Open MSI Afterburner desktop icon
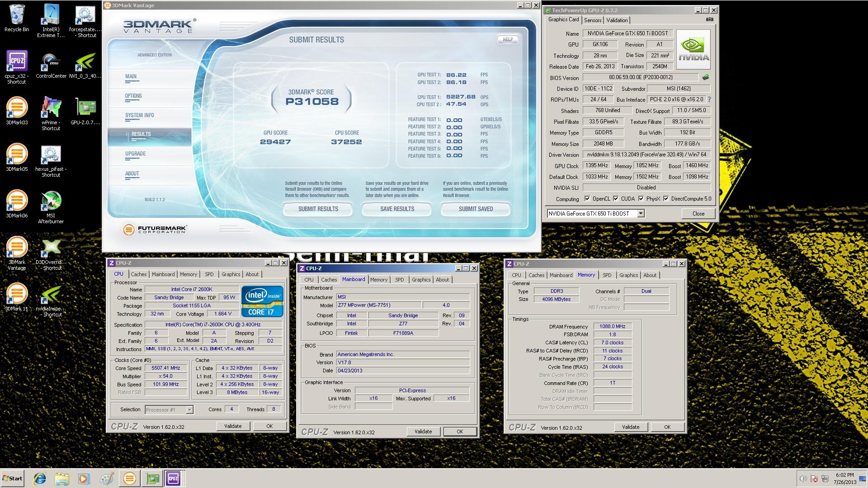This screenshot has height=488, width=868. click(x=51, y=207)
